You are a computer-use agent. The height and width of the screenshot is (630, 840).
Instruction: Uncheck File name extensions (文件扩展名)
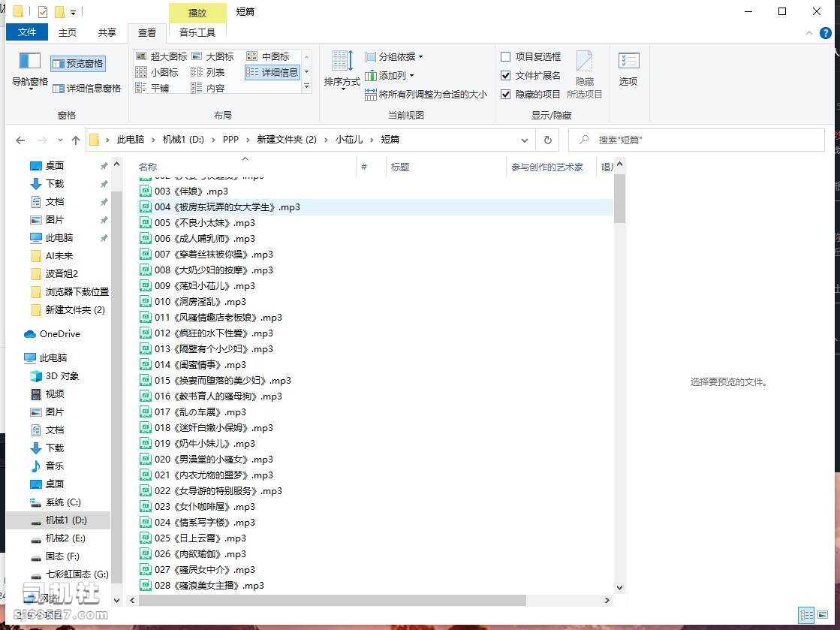531,76
